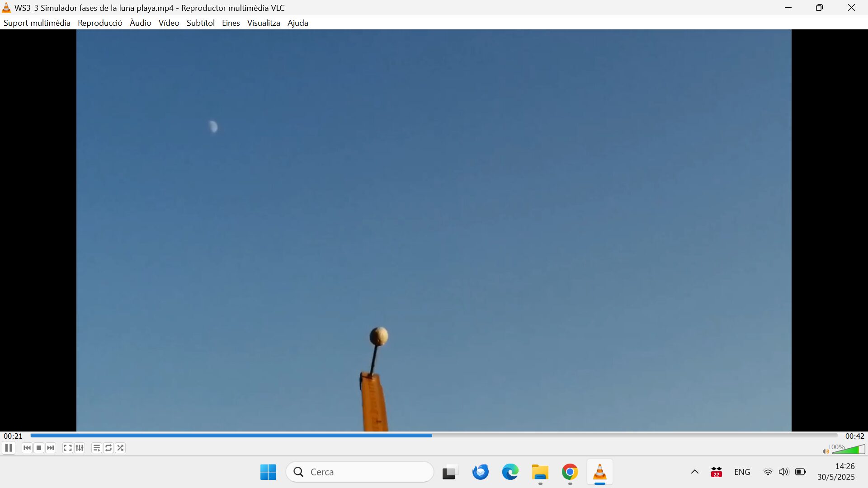Expand hidden system tray icons
The width and height of the screenshot is (868, 488).
pyautogui.click(x=695, y=472)
